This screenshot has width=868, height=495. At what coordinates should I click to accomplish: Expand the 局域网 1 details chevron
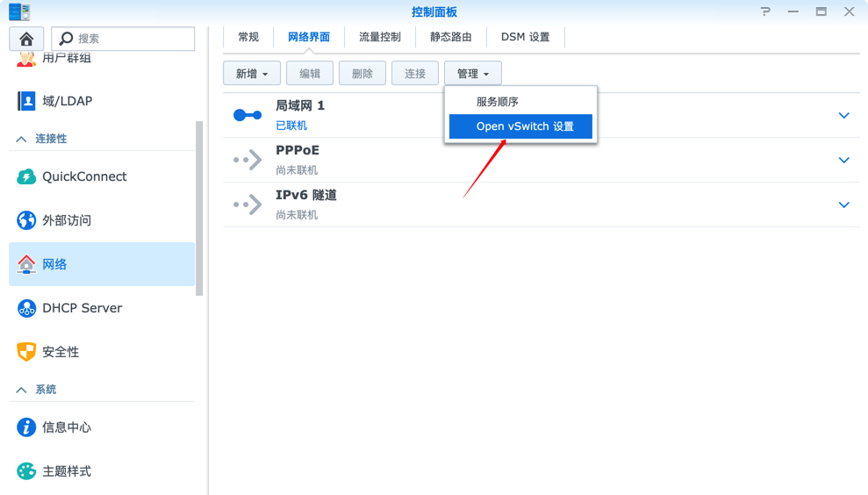[x=843, y=115]
